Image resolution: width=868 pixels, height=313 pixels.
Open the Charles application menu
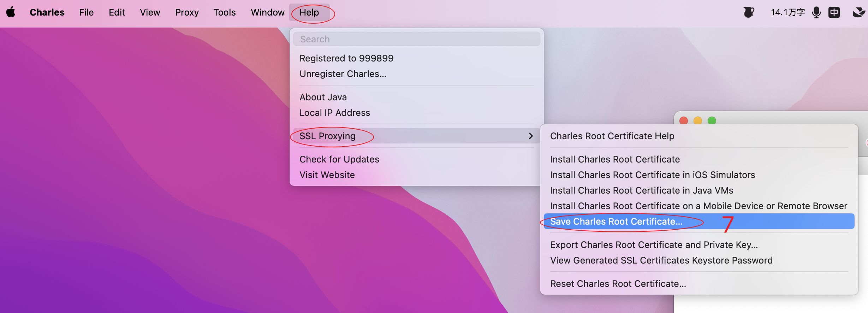47,12
